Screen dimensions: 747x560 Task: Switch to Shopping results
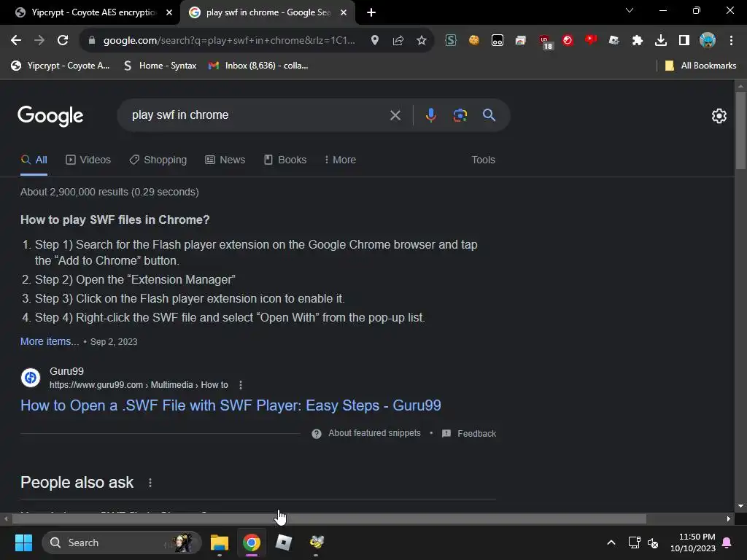click(158, 160)
